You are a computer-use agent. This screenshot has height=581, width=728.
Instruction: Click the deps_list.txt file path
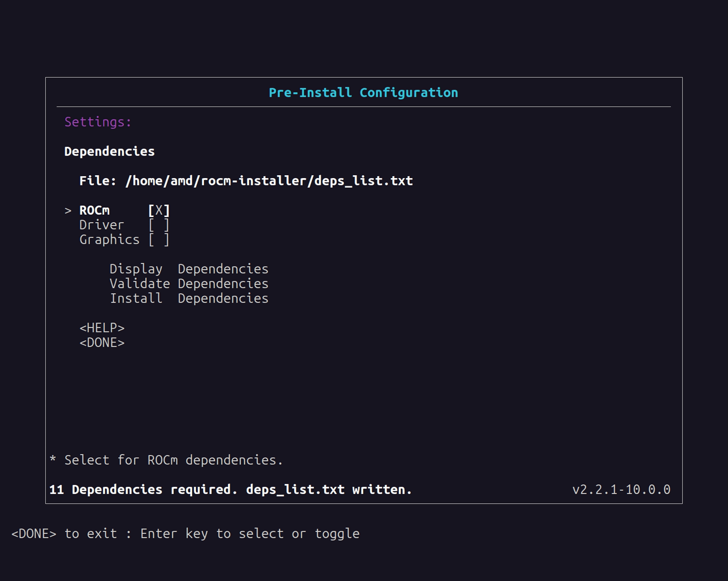[269, 181]
